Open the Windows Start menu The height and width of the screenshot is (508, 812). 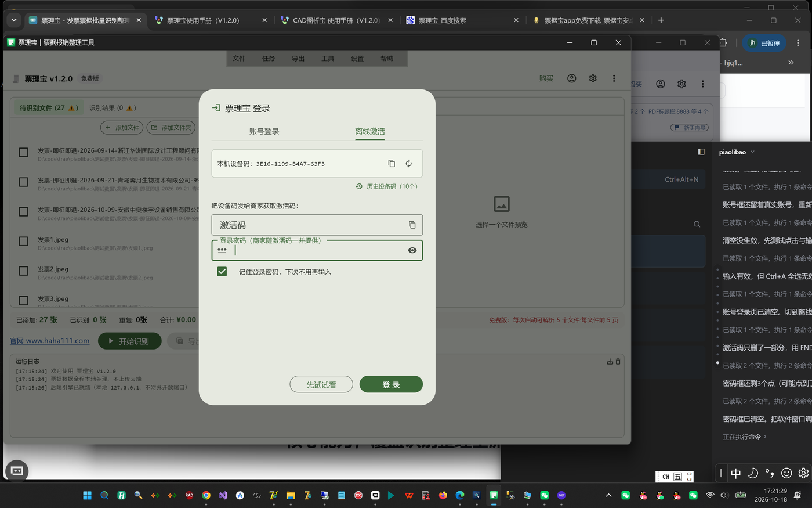click(88, 495)
